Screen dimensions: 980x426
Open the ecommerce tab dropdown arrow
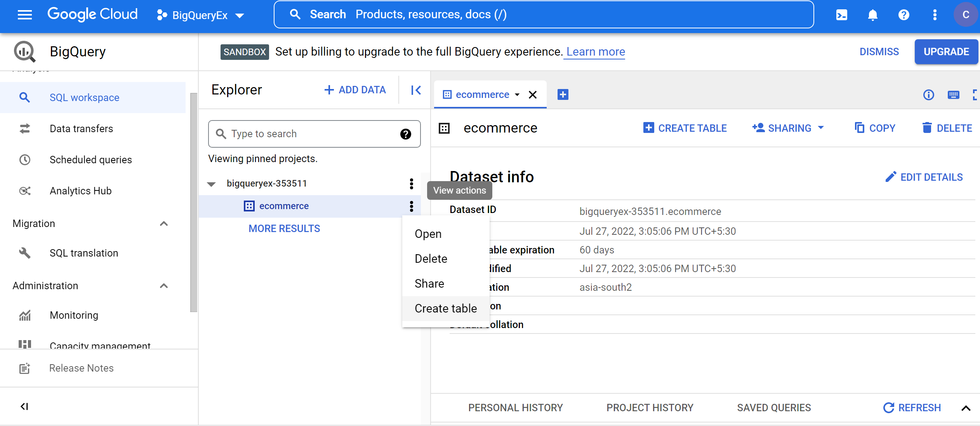(517, 95)
